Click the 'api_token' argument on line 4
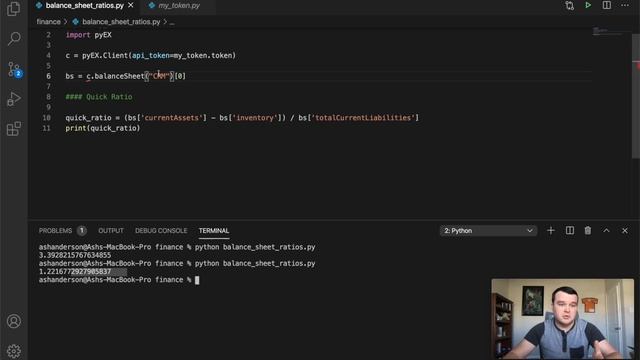 coord(150,56)
